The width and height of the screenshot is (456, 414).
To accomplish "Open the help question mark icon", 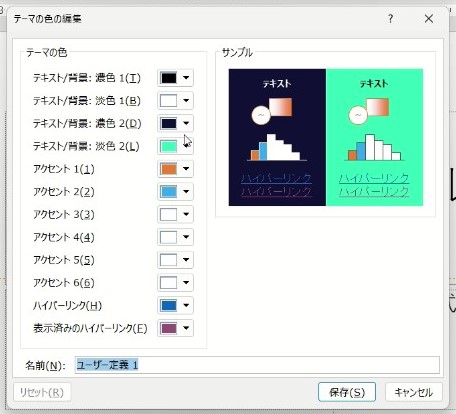I will (390, 19).
